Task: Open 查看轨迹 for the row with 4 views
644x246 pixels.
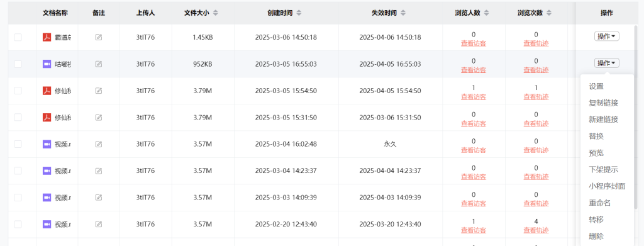Action: point(536,230)
